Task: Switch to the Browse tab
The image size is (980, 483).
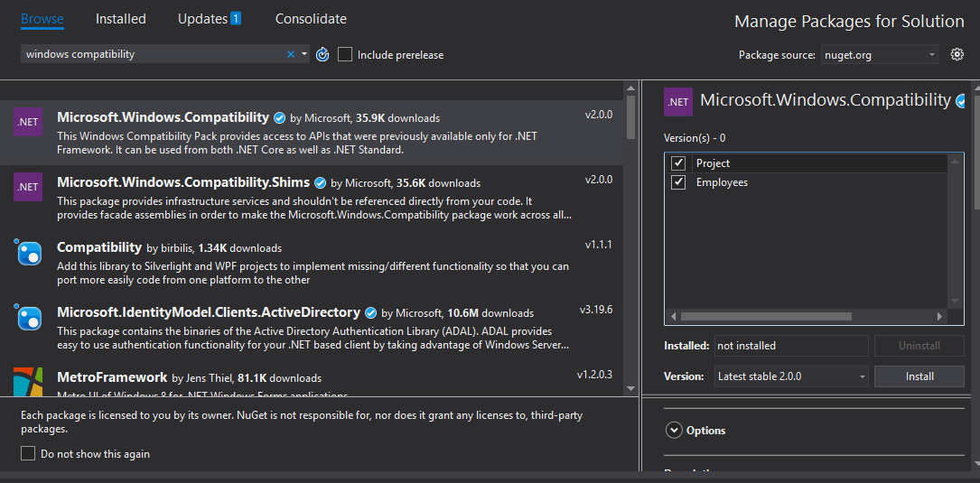Action: click(x=42, y=19)
